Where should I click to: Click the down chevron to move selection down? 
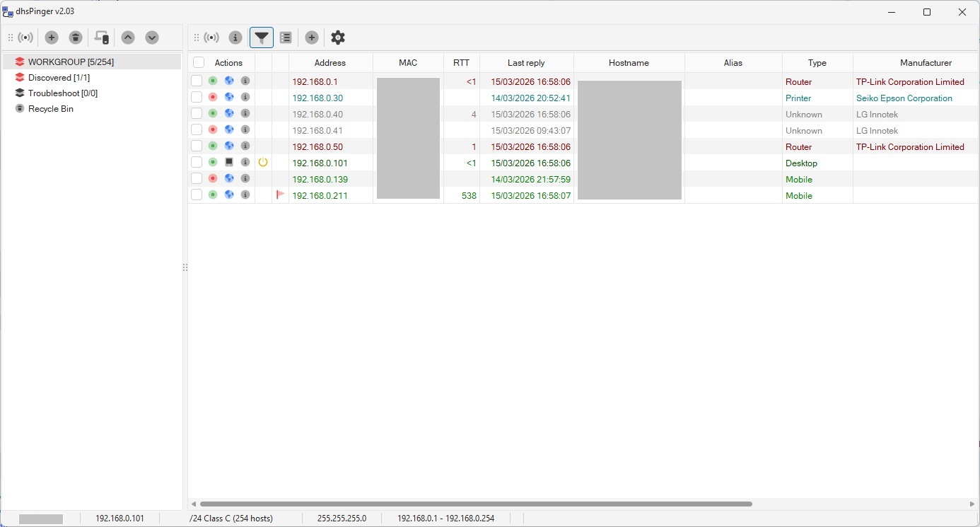[x=152, y=37]
